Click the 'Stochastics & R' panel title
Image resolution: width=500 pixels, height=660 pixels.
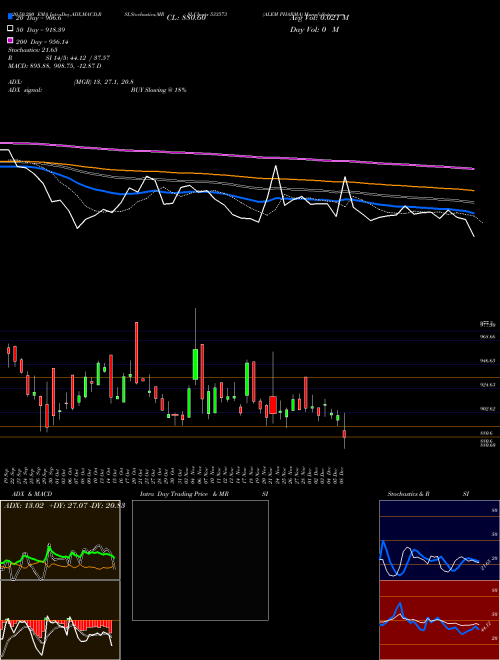(409, 494)
